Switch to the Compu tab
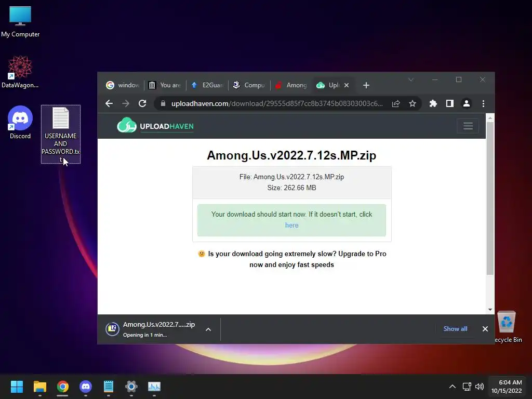Image resolution: width=532 pixels, height=399 pixels. pos(249,85)
